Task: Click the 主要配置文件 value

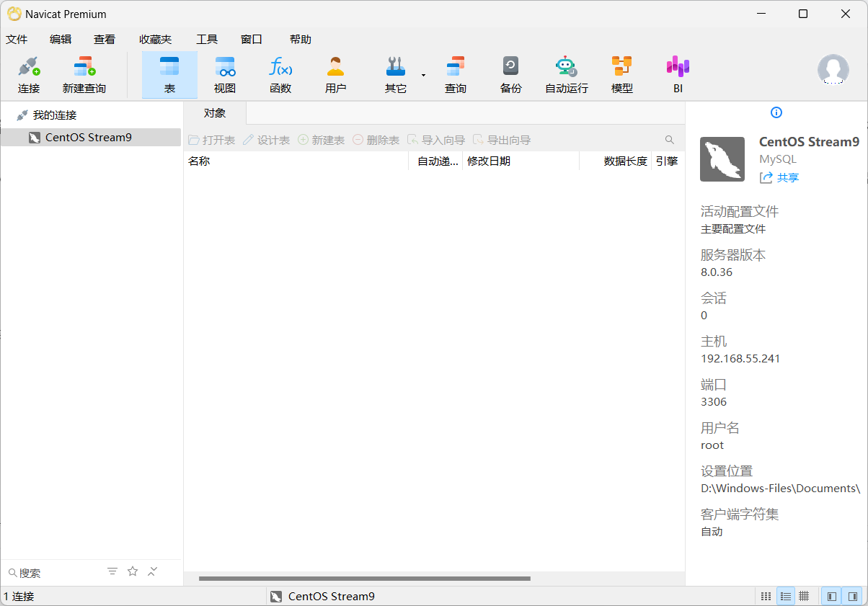Action: [733, 229]
